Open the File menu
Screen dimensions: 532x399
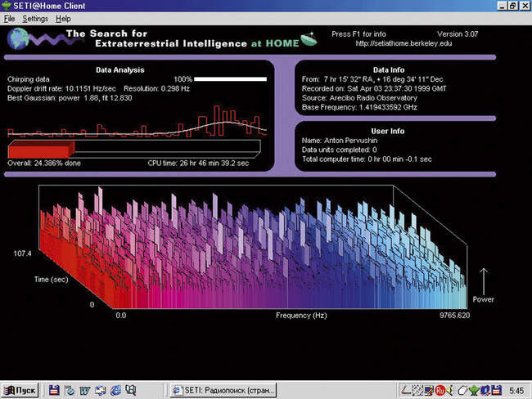(x=9, y=19)
